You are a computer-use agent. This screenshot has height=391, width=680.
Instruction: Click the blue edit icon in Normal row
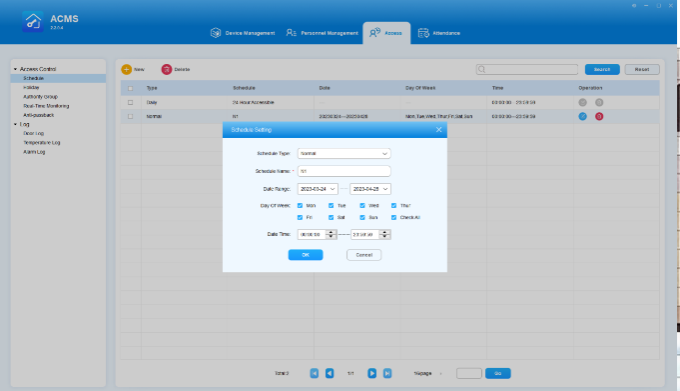point(582,116)
